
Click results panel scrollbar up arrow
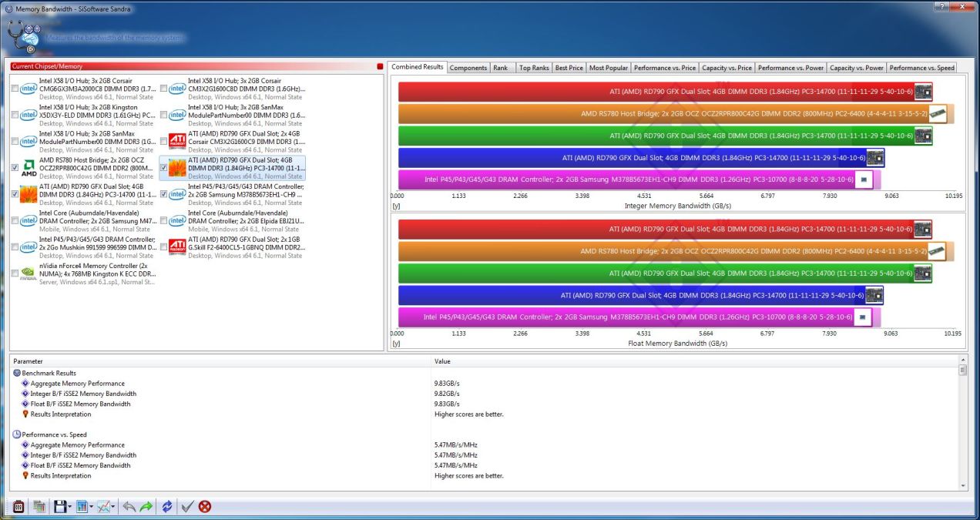tap(962, 361)
